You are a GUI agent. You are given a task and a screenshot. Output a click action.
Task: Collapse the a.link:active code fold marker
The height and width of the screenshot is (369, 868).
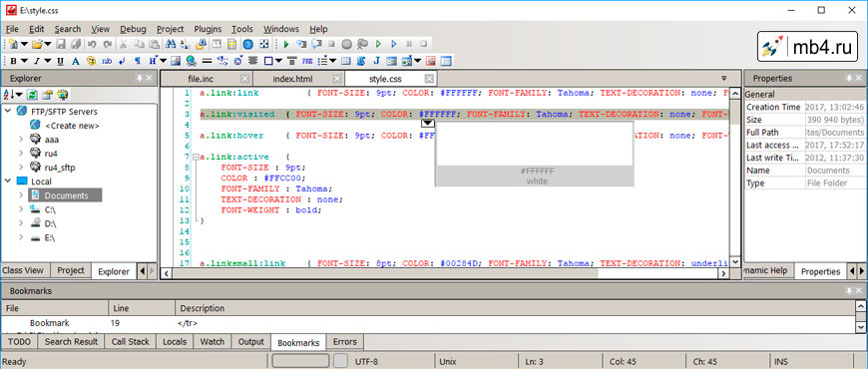(x=195, y=158)
